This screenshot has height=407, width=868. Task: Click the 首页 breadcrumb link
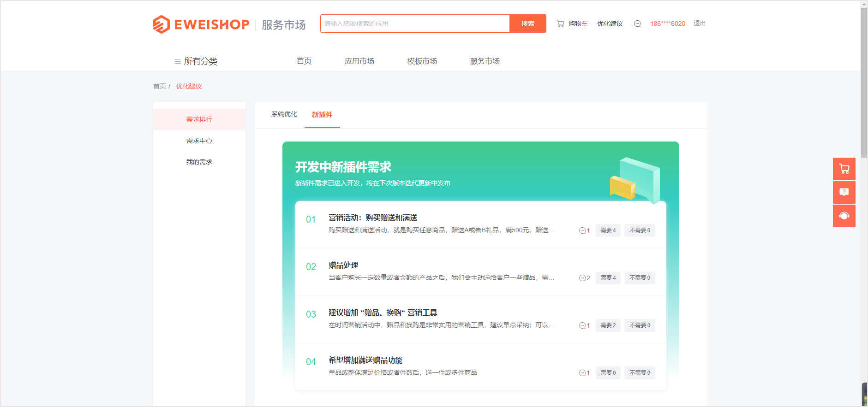(160, 86)
